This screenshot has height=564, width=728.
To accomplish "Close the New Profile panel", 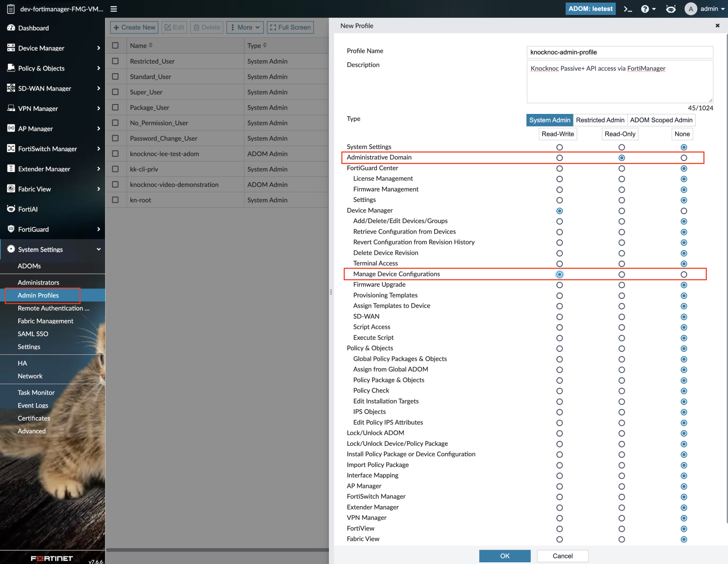I will [718, 26].
